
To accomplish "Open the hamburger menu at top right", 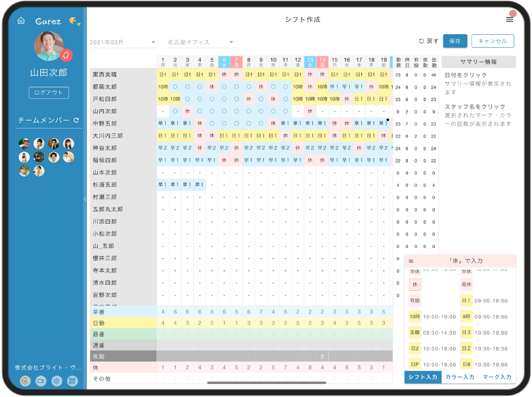I will click(509, 20).
